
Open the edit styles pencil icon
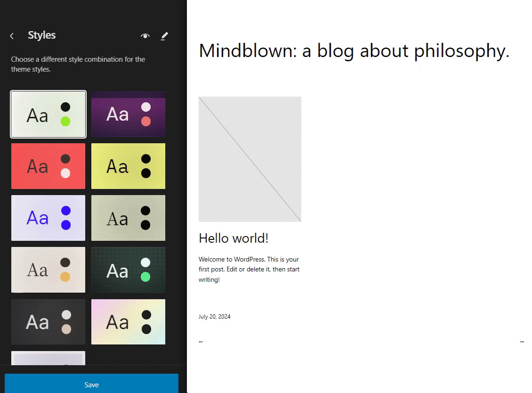coord(164,36)
